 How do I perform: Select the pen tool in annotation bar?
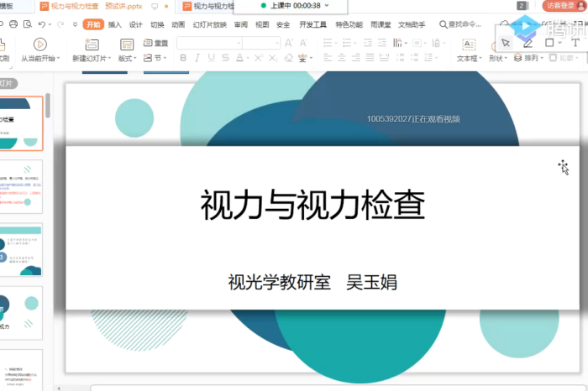(528, 43)
